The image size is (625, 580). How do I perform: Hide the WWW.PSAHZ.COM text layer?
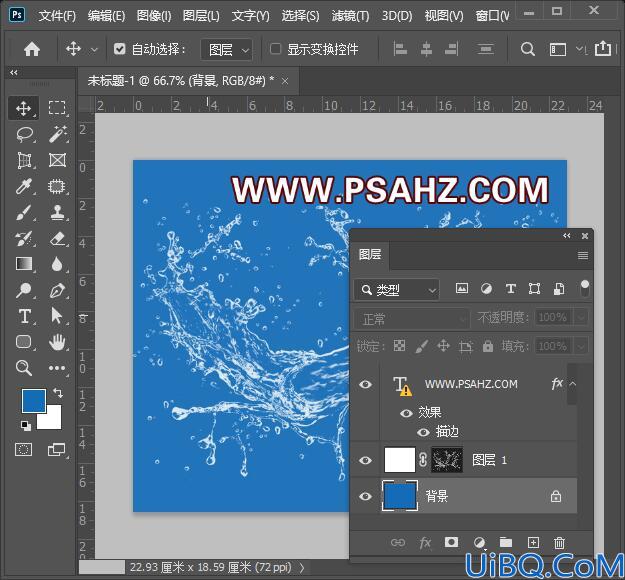point(366,384)
